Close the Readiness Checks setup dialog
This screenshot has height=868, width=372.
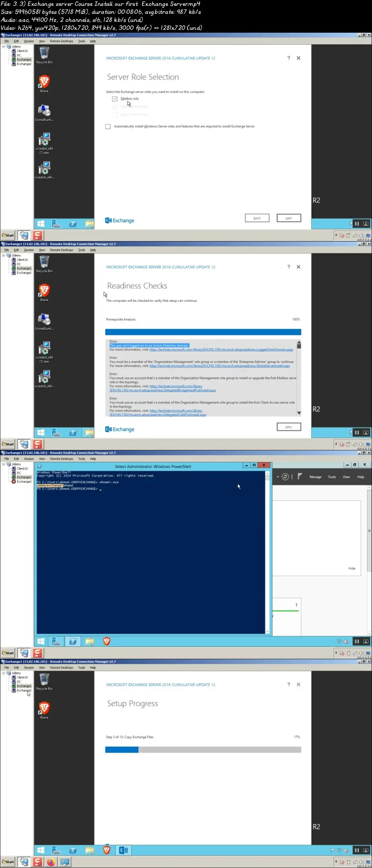point(299,267)
